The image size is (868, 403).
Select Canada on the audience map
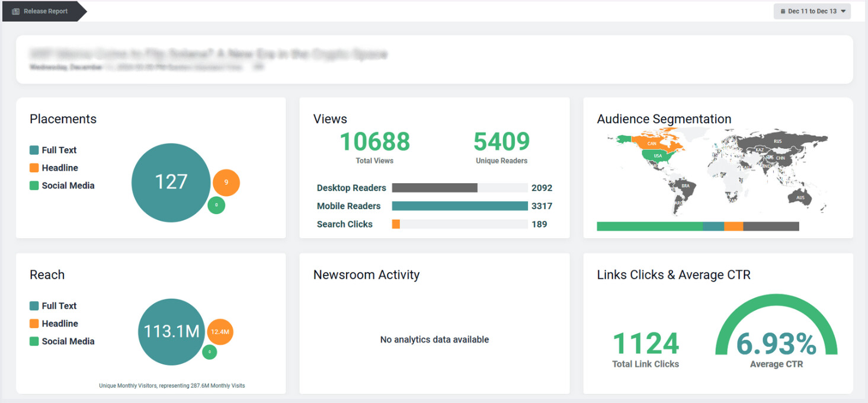point(652,143)
